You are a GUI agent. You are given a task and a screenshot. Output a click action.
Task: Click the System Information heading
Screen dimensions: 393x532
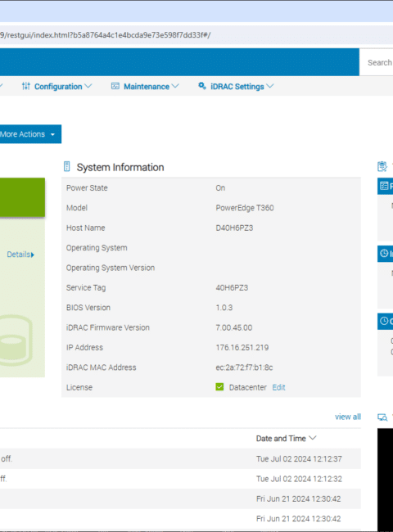coord(120,167)
